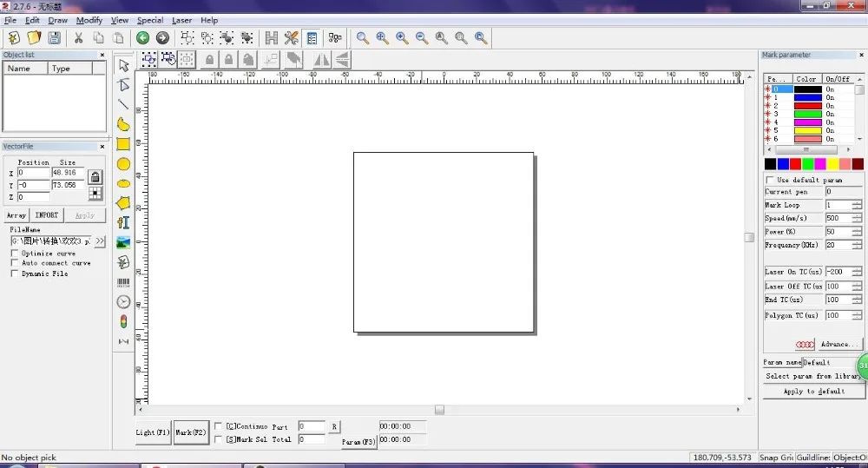The height and width of the screenshot is (468, 868).
Task: Select the Text tool
Action: tap(123, 222)
